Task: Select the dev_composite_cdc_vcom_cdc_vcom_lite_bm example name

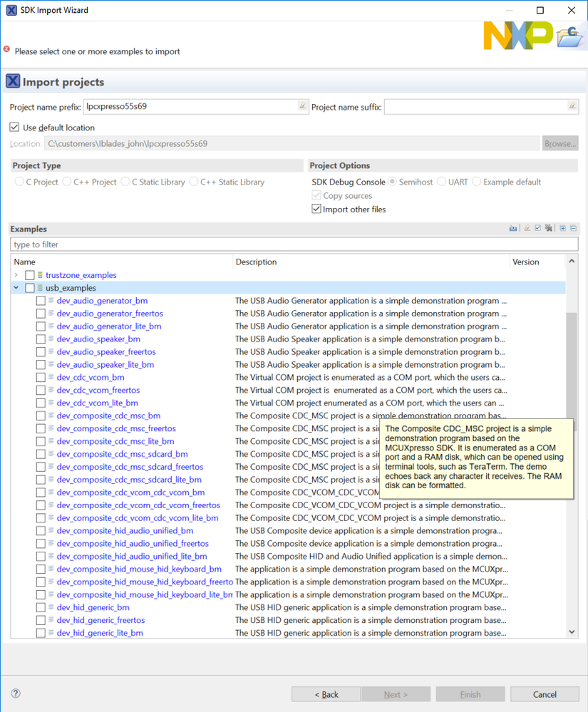Action: [138, 518]
